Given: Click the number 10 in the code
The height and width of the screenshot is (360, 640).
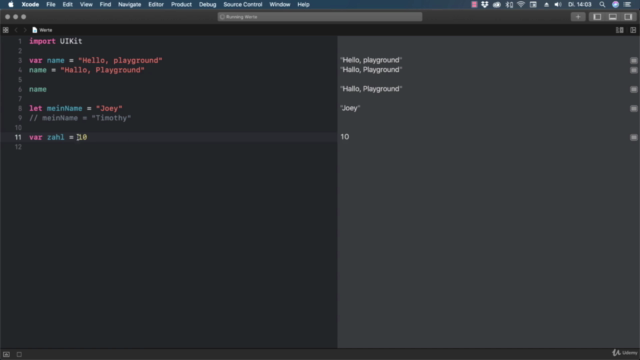Looking at the screenshot, I should [x=82, y=138].
